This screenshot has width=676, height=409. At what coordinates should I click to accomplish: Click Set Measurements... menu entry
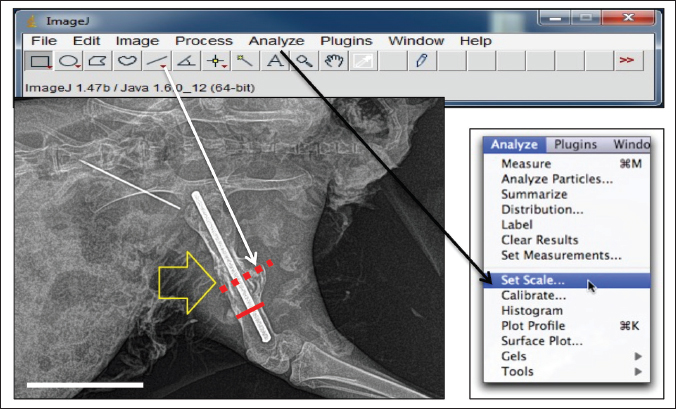561,255
